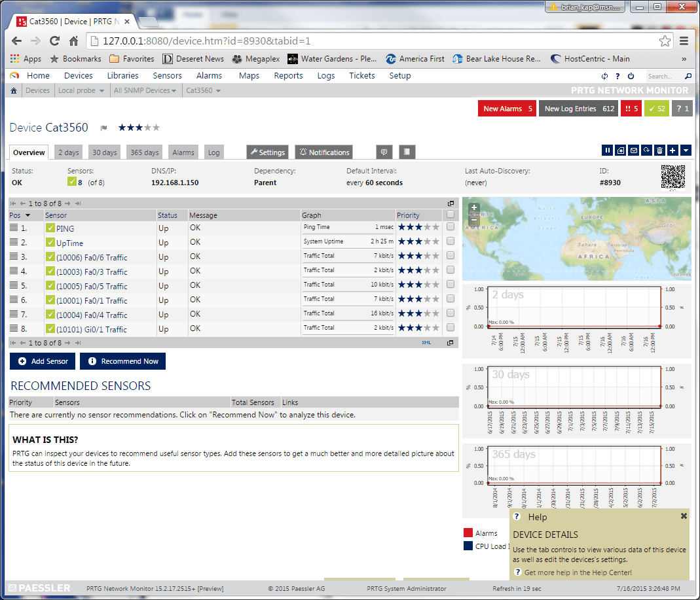This screenshot has width=700, height=600.
Task: Switch to the 2 days tab
Action: [69, 152]
